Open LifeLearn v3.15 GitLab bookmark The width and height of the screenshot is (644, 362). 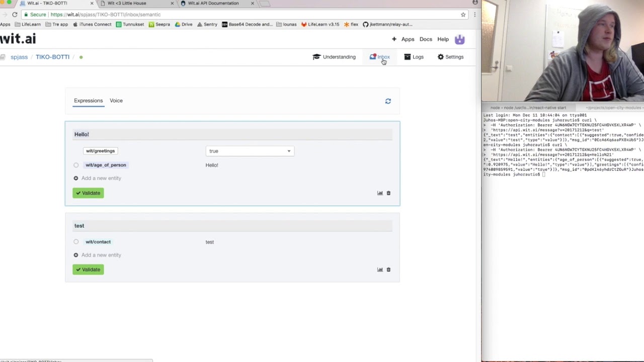(320, 24)
